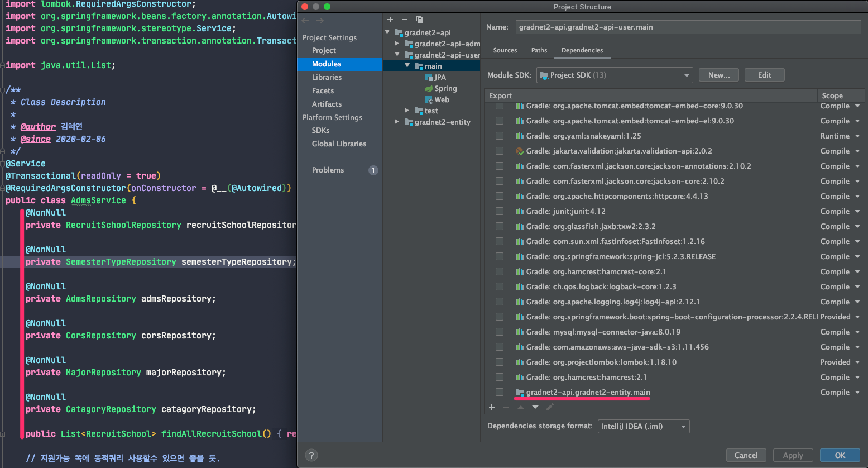Expand the gradnet2-entity tree node

(x=397, y=122)
